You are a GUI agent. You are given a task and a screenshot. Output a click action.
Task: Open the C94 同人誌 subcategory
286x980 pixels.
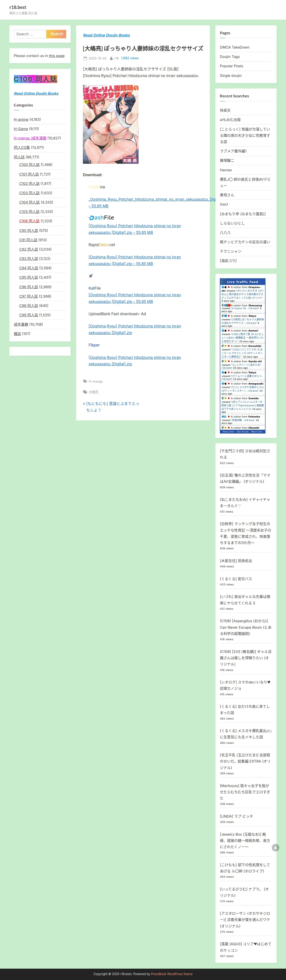click(29, 268)
